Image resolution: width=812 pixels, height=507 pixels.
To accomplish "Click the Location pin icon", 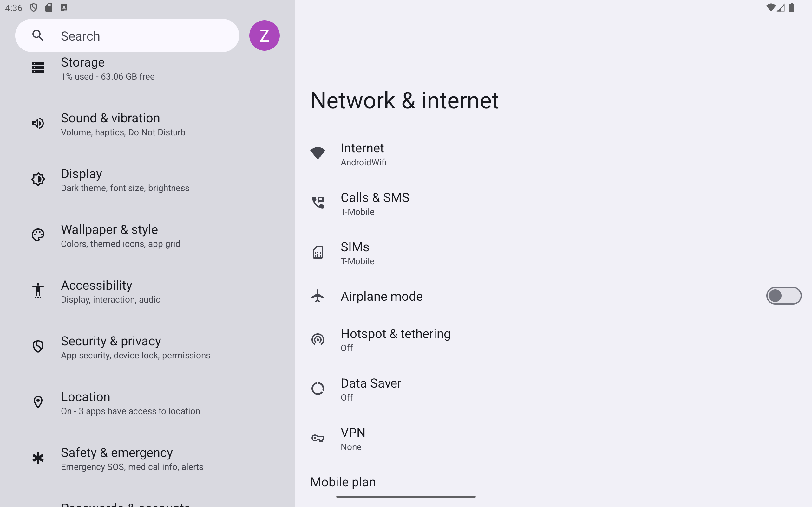I will [x=38, y=402].
